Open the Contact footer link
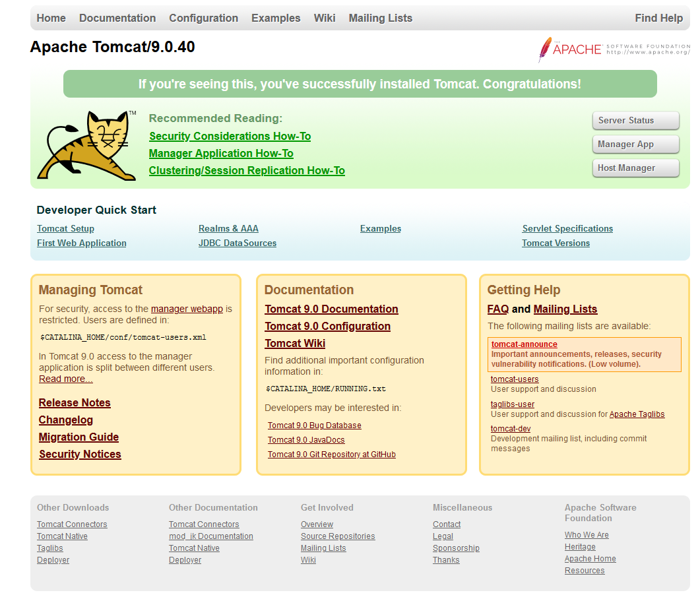This screenshot has width=700, height=599. click(447, 524)
